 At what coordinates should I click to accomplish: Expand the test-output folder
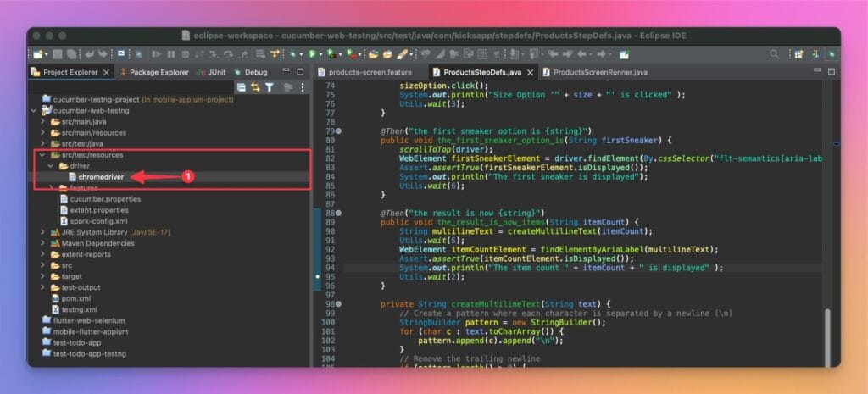pos(42,288)
